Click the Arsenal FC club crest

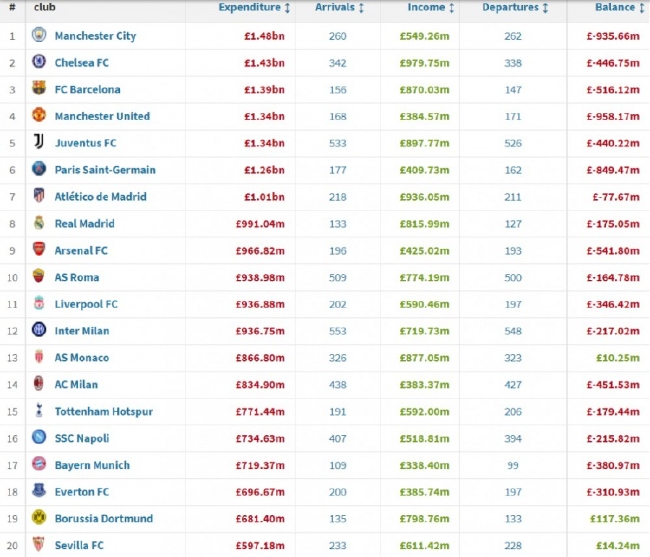coord(39,250)
